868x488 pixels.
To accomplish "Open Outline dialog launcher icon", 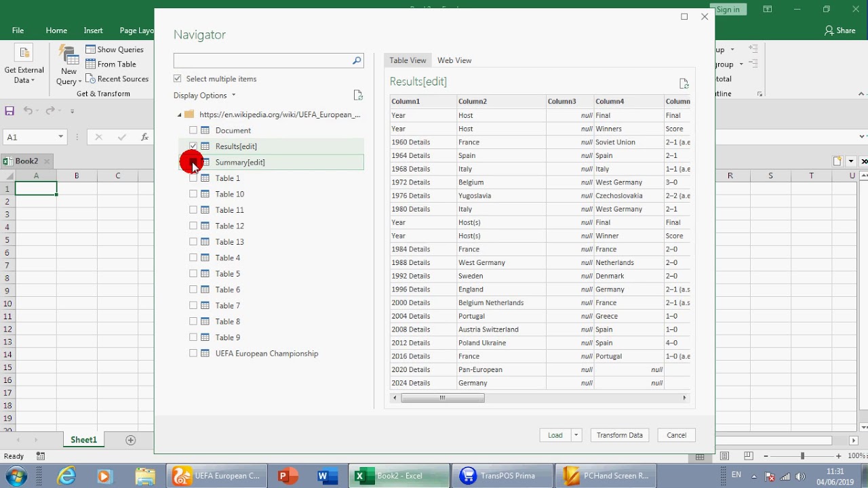I will click(759, 94).
